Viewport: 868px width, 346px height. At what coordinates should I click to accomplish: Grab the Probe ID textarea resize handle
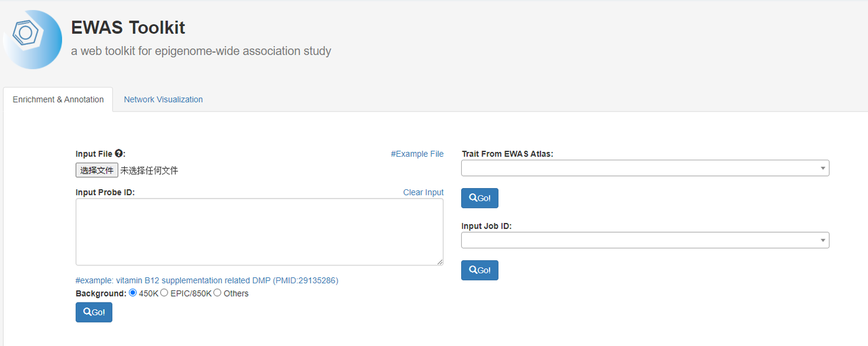click(440, 262)
